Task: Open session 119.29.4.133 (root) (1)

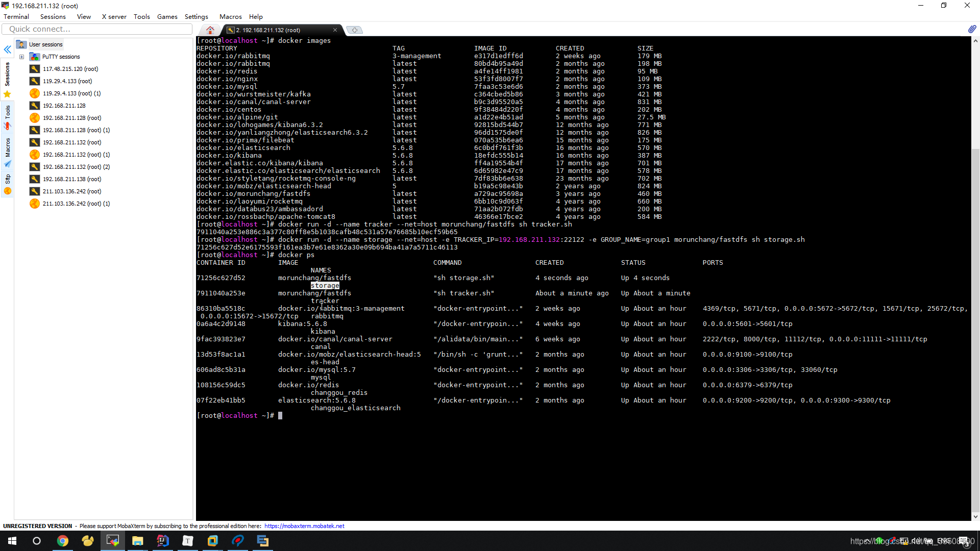Action: [x=72, y=93]
